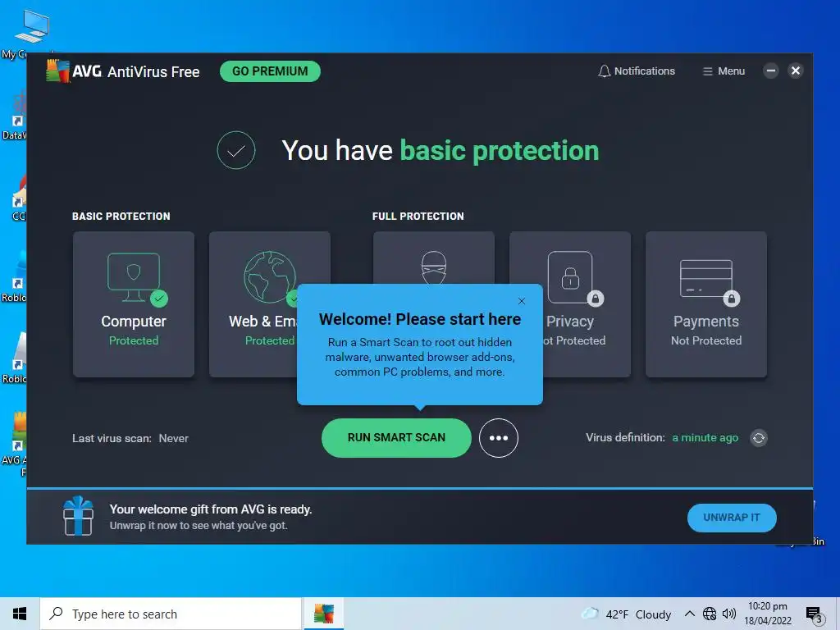Click 'BASIC PROTECTION' section heading
Image resolution: width=840 pixels, height=630 pixels.
click(x=121, y=217)
